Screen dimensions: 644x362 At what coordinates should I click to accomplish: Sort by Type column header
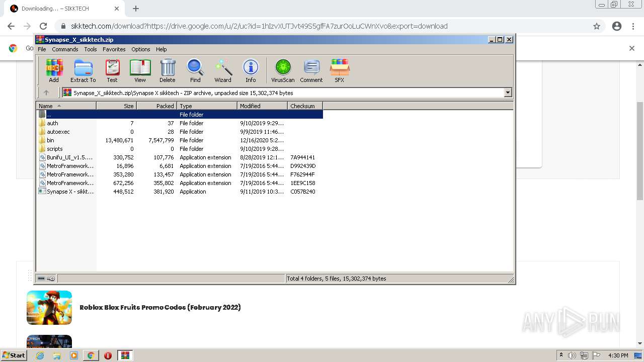point(207,106)
